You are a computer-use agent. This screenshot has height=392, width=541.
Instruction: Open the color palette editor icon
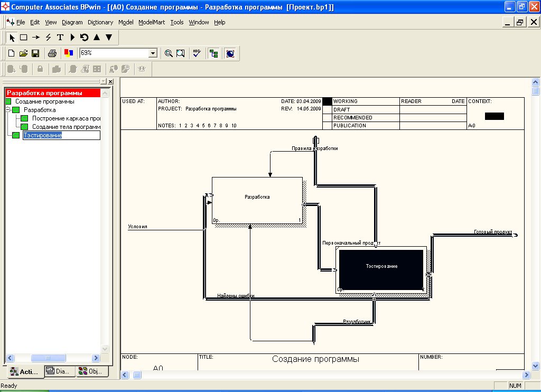pyautogui.click(x=68, y=53)
